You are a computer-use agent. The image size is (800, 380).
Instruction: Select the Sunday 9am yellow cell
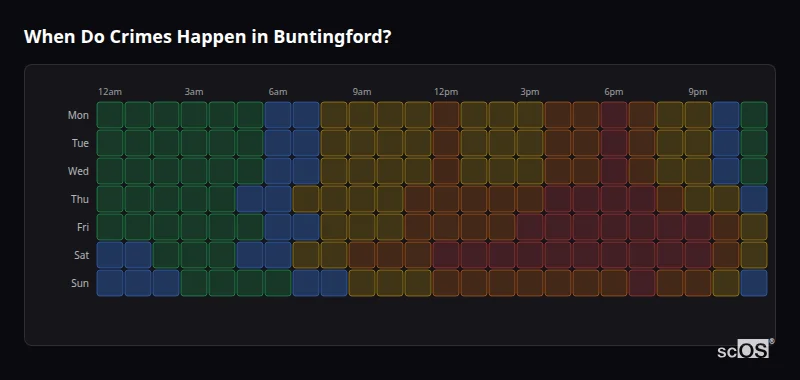(x=362, y=283)
